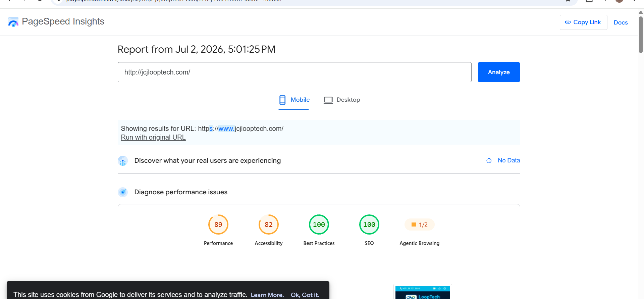Click the Diagnose performance issues heading

coord(181,192)
